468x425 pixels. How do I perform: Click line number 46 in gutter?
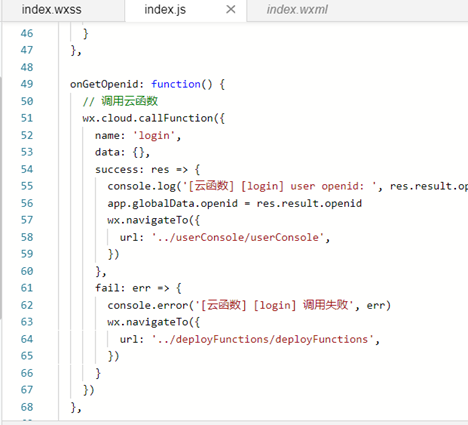point(27,33)
